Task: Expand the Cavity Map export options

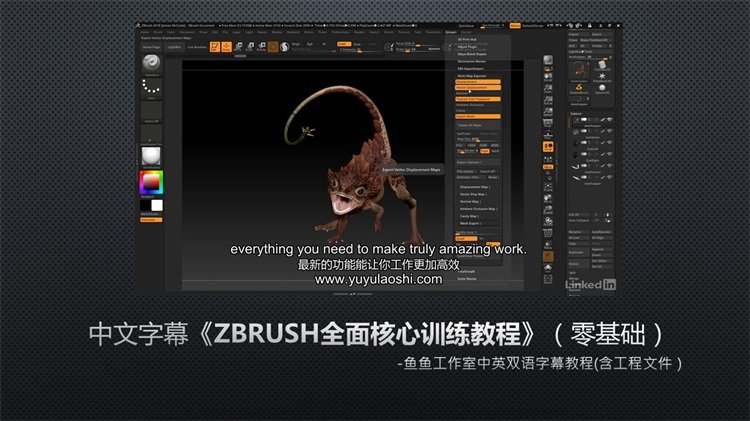Action: (x=470, y=216)
